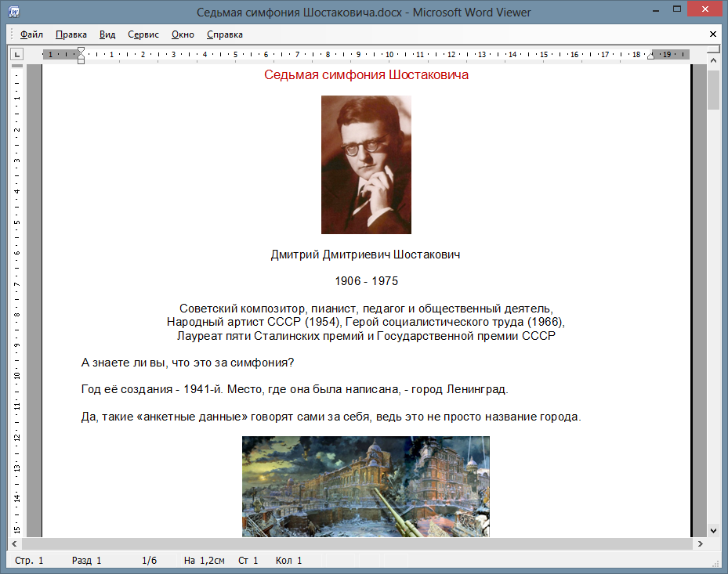Open the Файл menu
Image resolution: width=728 pixels, height=574 pixels.
pyautogui.click(x=31, y=34)
